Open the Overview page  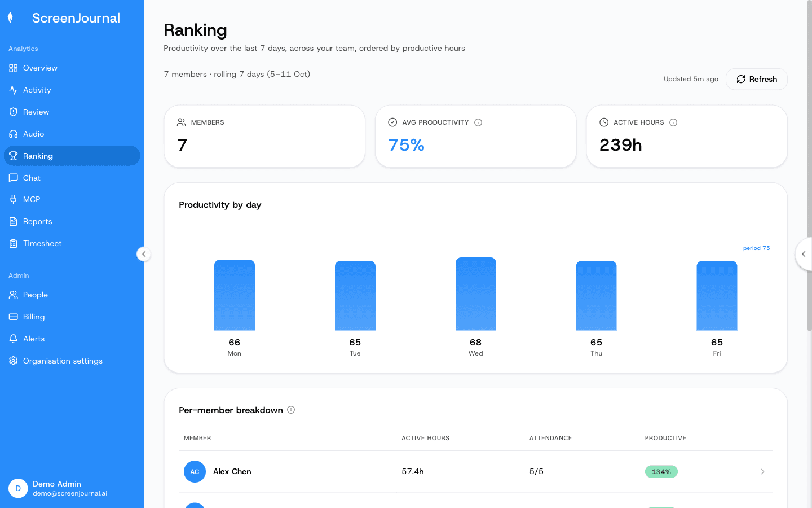click(x=72, y=68)
